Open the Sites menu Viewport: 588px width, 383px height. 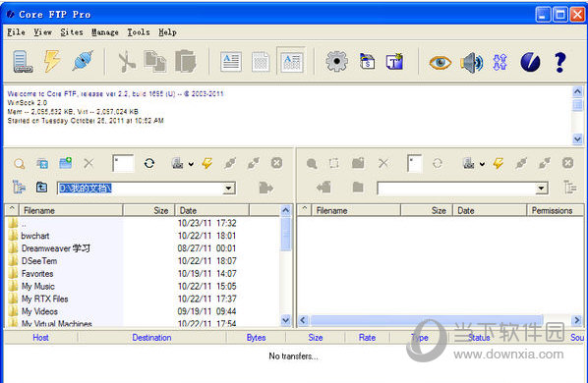coord(72,32)
